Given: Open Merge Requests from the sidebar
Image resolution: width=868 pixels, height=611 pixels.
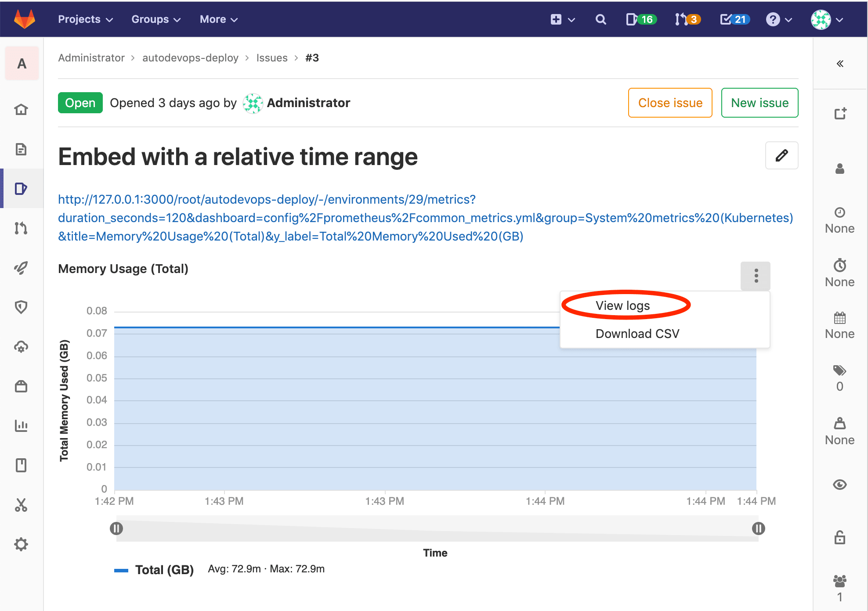Looking at the screenshot, I should tap(22, 228).
